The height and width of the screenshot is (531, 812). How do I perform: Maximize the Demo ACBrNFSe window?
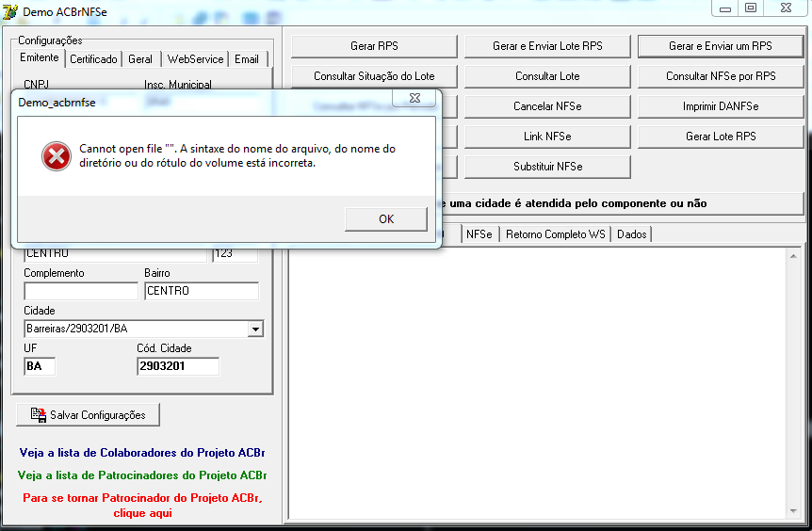pos(751,8)
